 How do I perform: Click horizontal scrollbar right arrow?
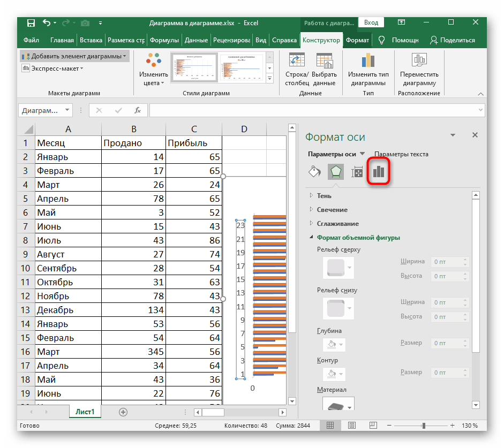point(283,412)
